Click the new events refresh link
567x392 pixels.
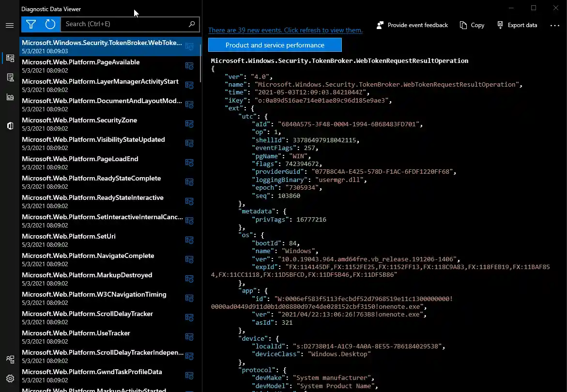click(285, 30)
